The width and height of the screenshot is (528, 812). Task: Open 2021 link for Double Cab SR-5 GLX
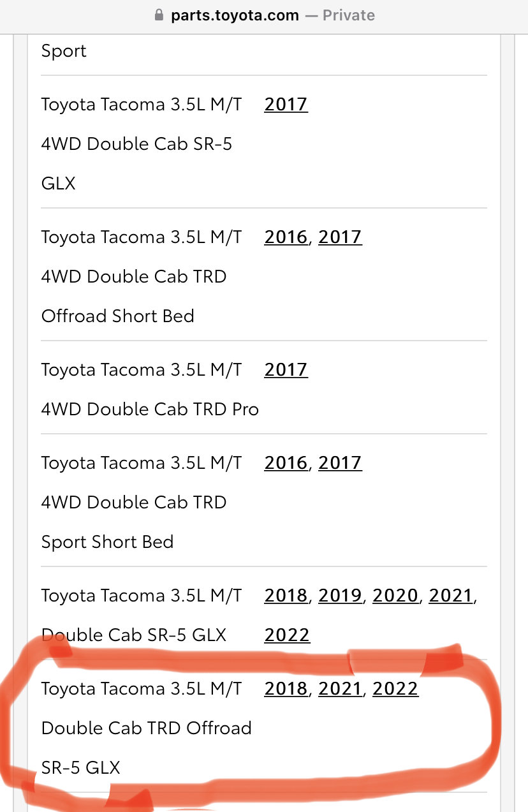[x=451, y=595]
